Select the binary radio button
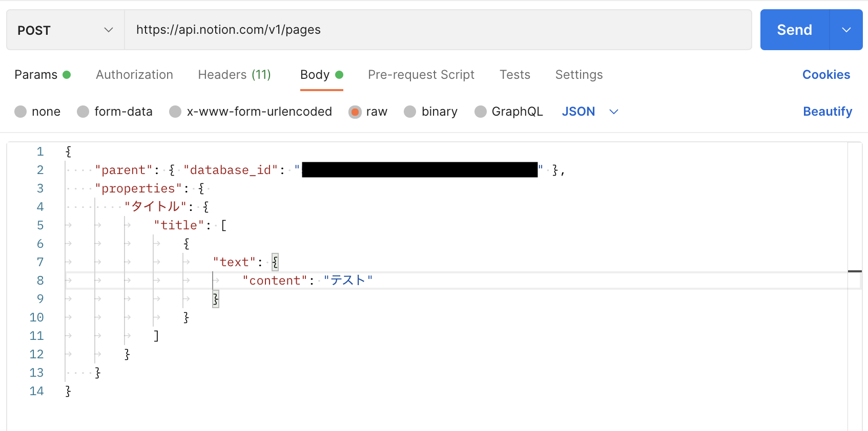Screen dimensions: 868x431 pos(410,112)
